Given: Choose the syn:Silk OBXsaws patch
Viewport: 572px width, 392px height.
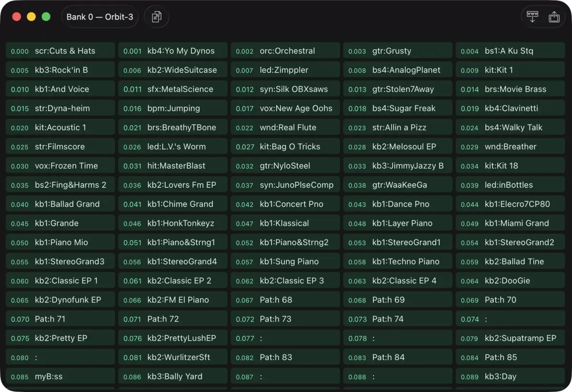Looking at the screenshot, I should point(286,89).
